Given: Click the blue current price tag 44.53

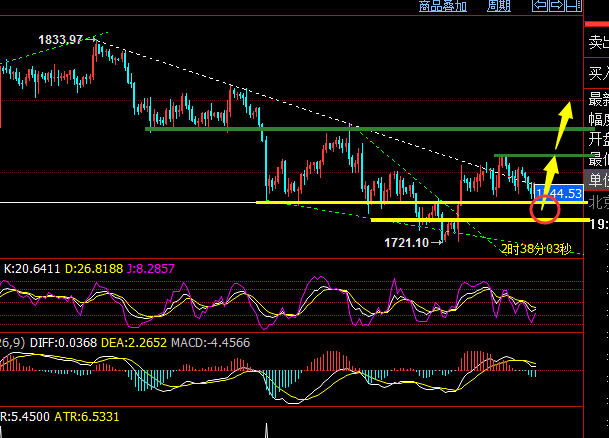Looking at the screenshot, I should point(559,193).
